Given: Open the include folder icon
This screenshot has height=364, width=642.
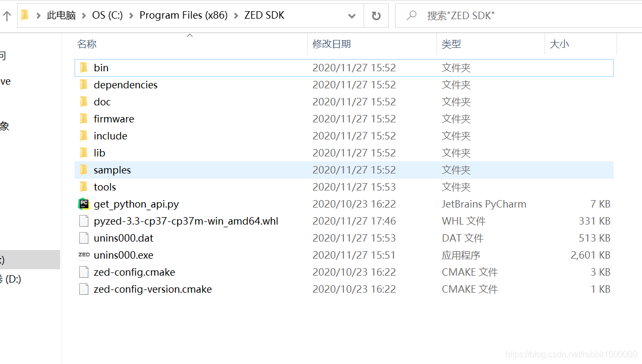Looking at the screenshot, I should (84, 136).
